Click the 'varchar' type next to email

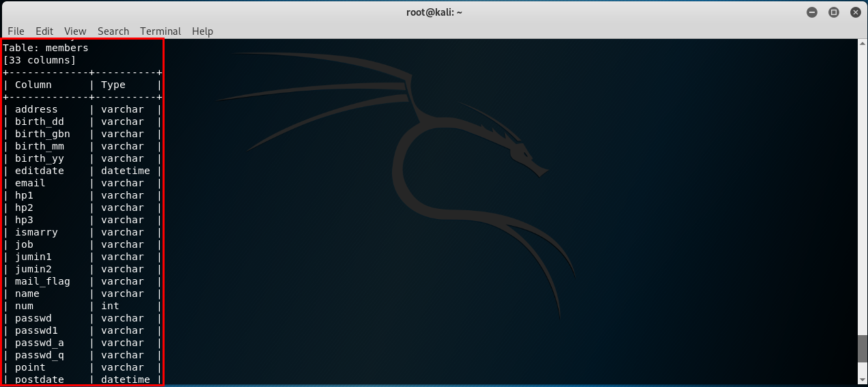[x=122, y=183]
